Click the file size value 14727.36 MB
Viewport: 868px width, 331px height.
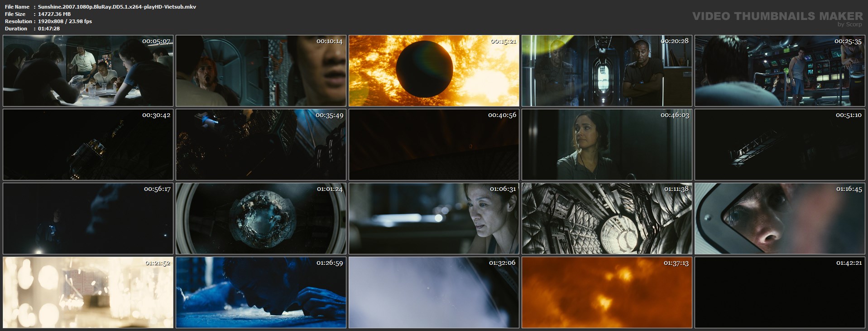click(x=54, y=14)
